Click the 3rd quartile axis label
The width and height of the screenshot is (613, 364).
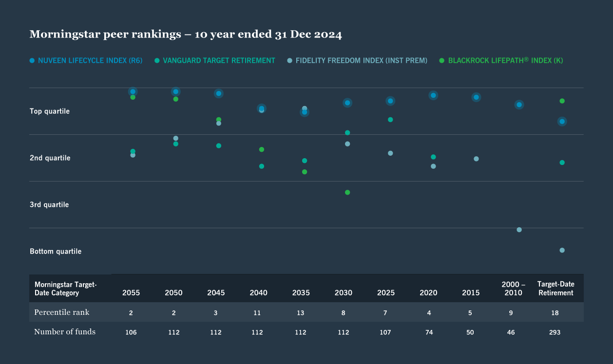pos(49,205)
